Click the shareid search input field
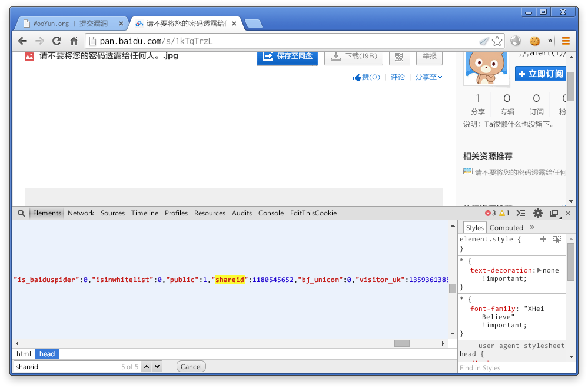This screenshot has width=588, height=388. tap(77, 367)
